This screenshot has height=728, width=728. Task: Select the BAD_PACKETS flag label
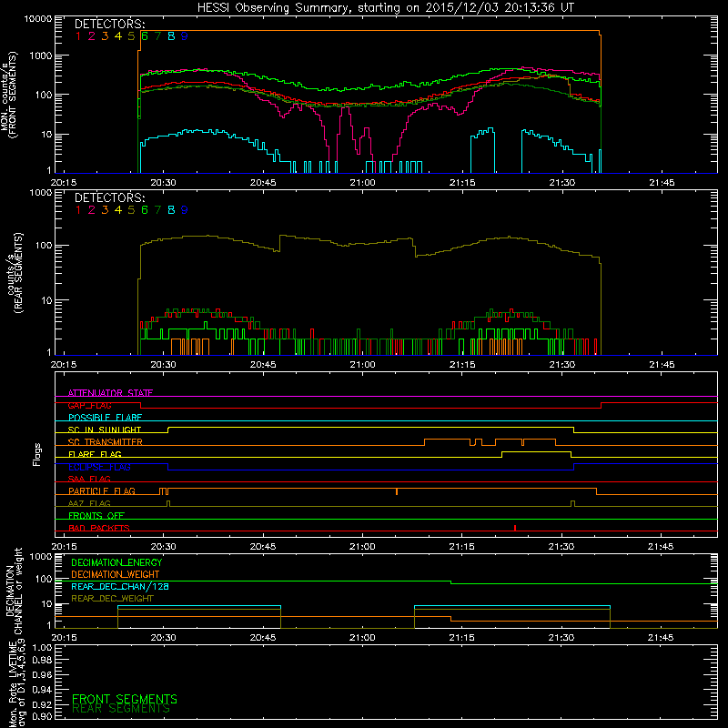(99, 528)
